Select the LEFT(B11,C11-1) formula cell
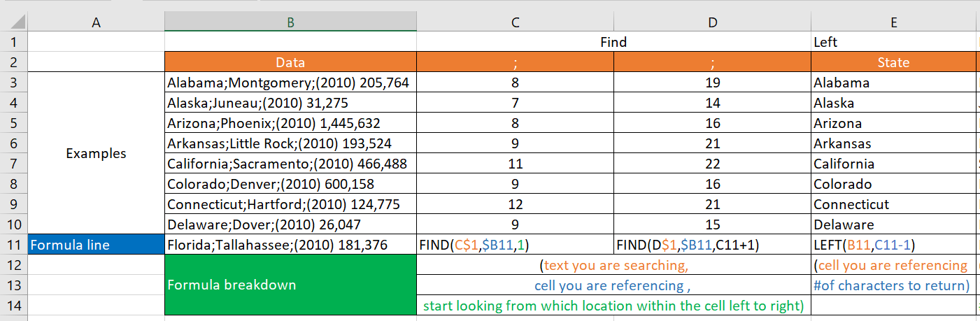Viewport: 980px width, 321px height. (893, 245)
